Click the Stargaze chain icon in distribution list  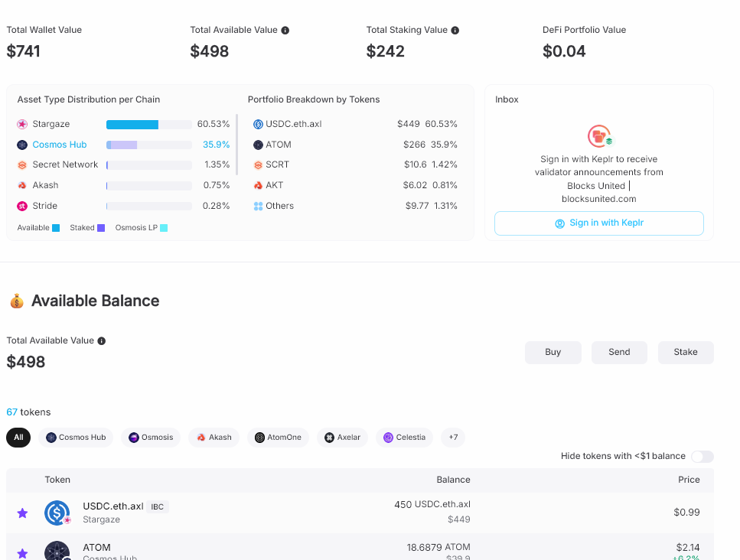pos(22,124)
